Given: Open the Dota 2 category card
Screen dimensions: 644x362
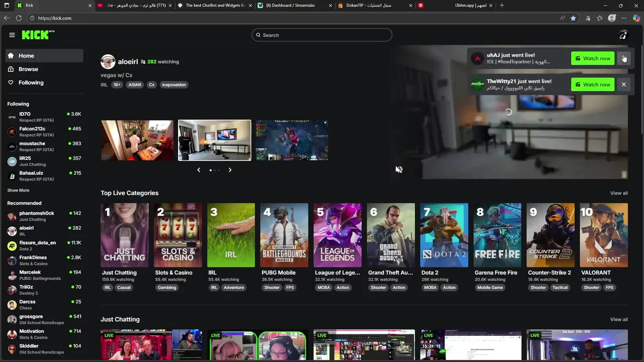Looking at the screenshot, I should (x=444, y=235).
